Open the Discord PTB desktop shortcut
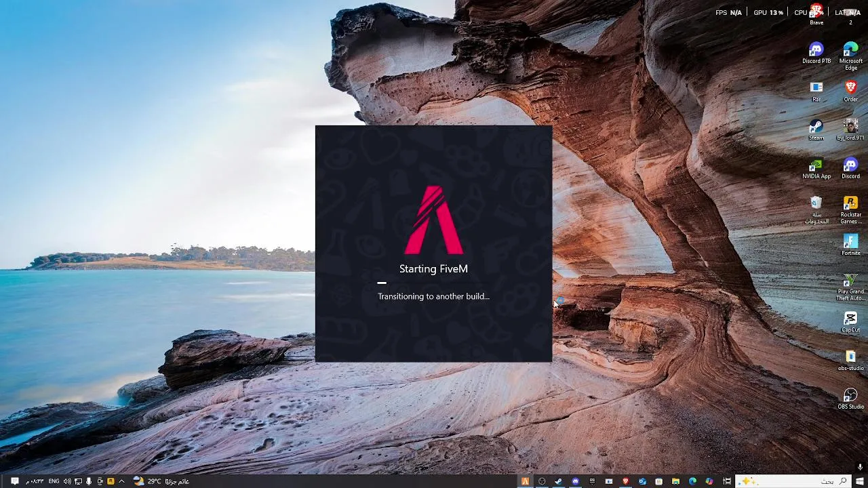 [816, 53]
